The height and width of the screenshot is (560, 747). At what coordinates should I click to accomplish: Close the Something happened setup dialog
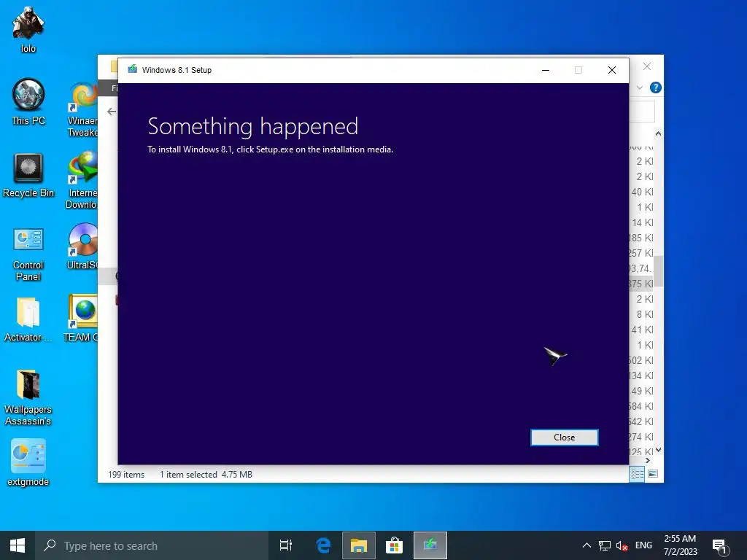[x=564, y=437]
